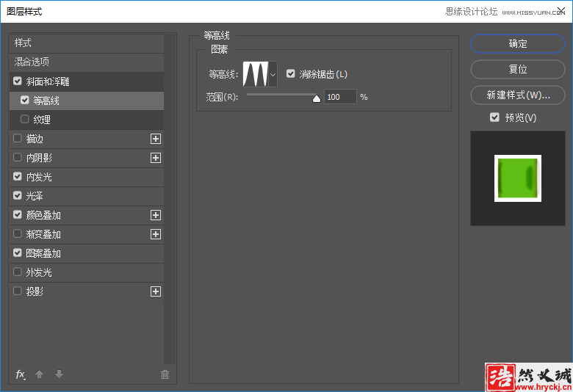
Task: Add another 颜色叠加 effect with plus icon
Action: click(156, 215)
